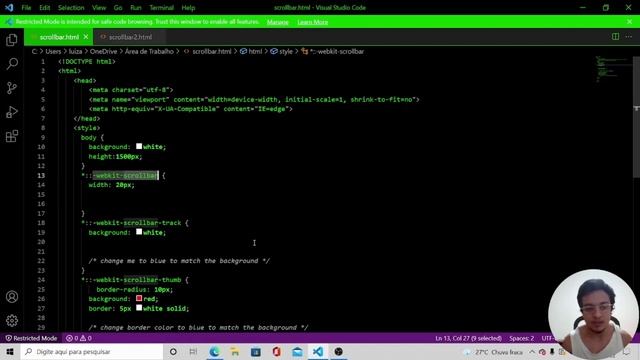Open Run and Debug view
640x360 pixels.
click(12, 112)
